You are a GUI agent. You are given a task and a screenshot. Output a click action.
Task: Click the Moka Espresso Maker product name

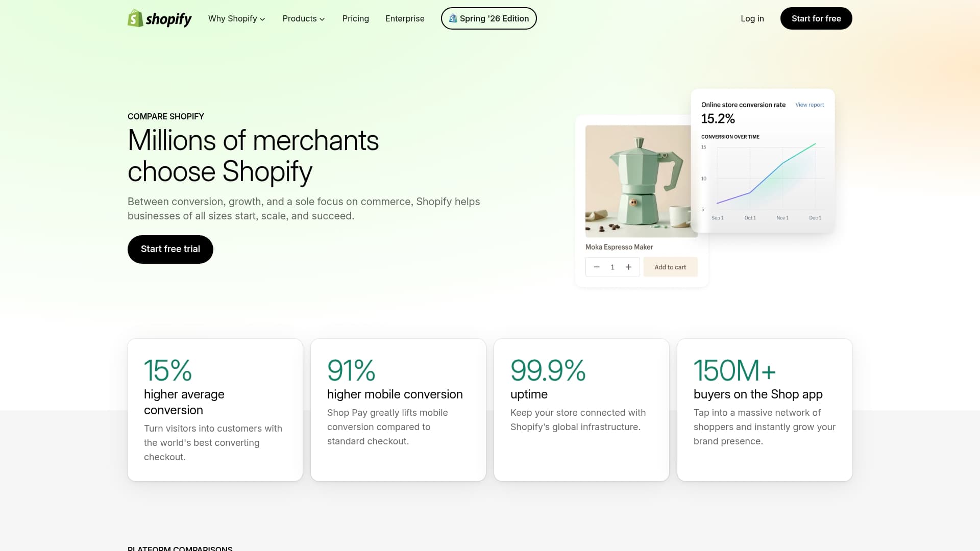click(x=619, y=247)
